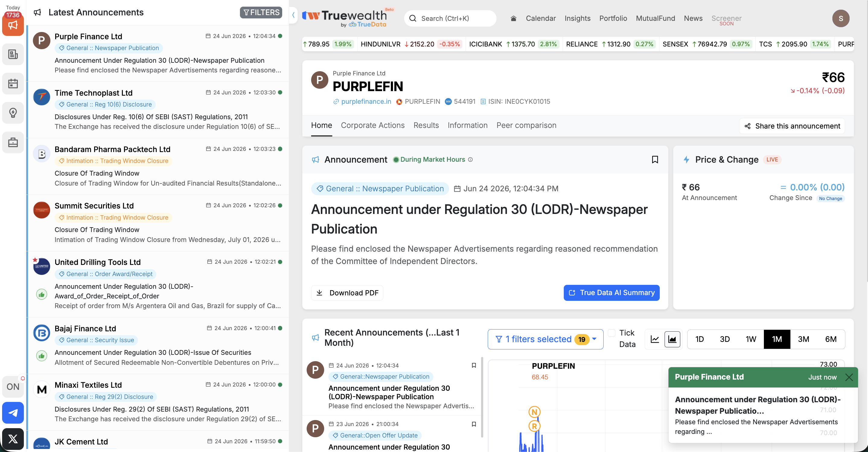Open the X (Twitter) icon
This screenshot has width=868, height=452.
point(13,439)
